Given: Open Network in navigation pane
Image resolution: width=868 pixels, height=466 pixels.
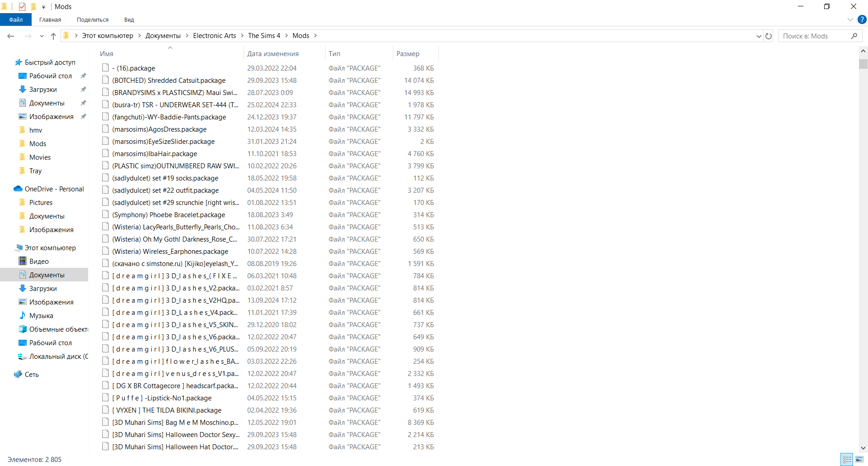Looking at the screenshot, I should (26, 375).
